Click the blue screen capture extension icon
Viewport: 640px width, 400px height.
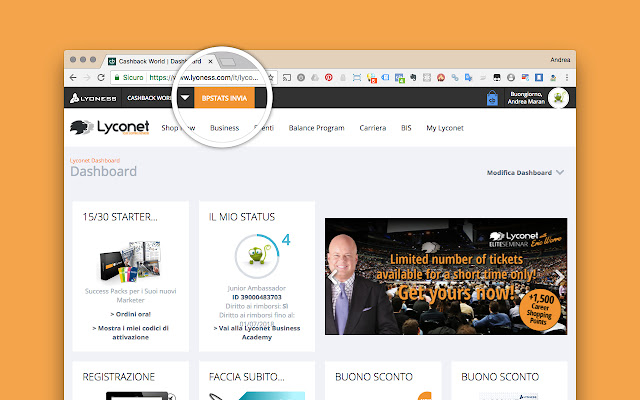(x=357, y=77)
